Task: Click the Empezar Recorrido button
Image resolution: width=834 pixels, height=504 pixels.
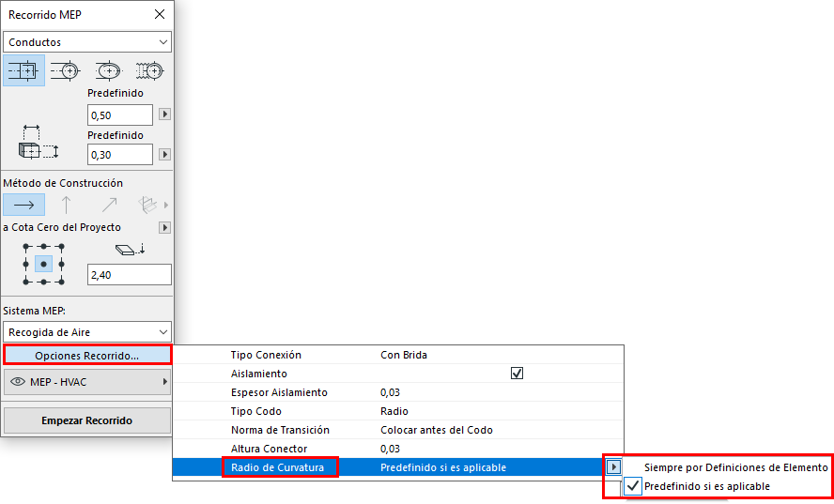Action: (x=87, y=420)
